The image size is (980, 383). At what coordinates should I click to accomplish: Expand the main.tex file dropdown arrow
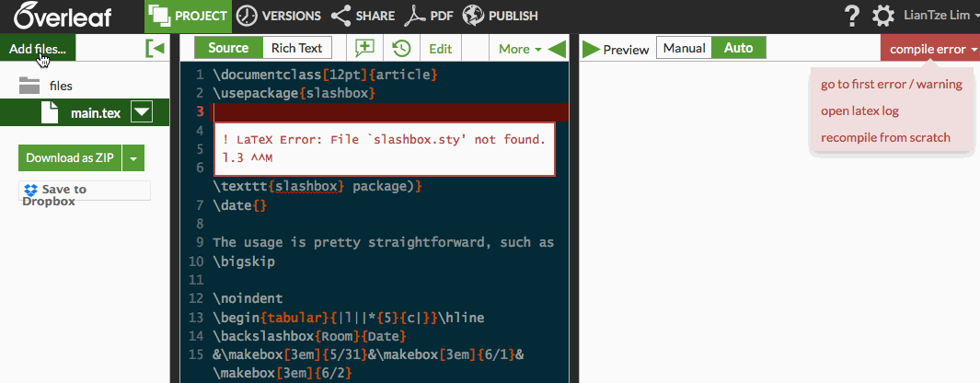coord(141,113)
